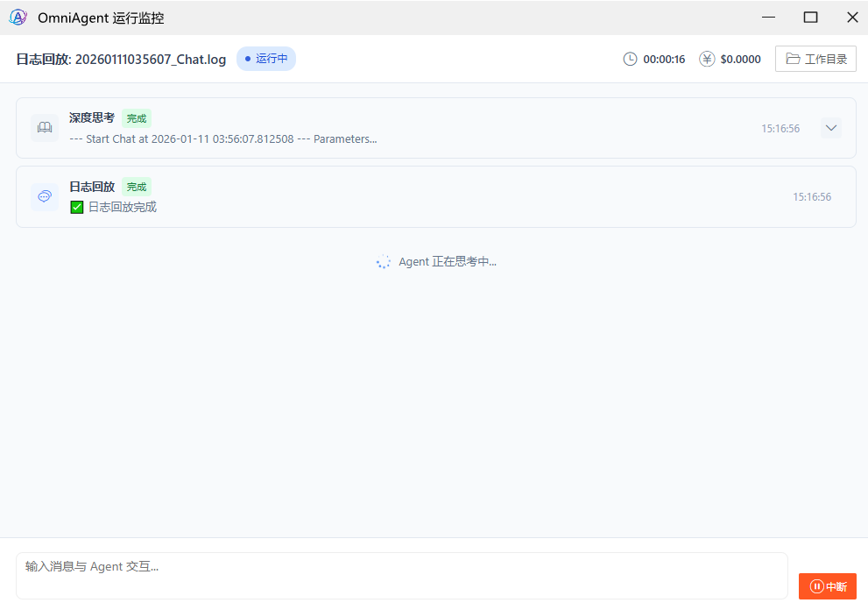Open the 工作目录 working directory
Image resolution: width=868 pixels, height=610 pixels.
coord(815,60)
